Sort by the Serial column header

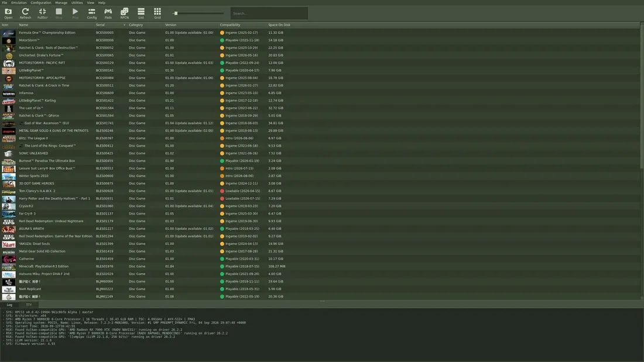tap(111, 25)
